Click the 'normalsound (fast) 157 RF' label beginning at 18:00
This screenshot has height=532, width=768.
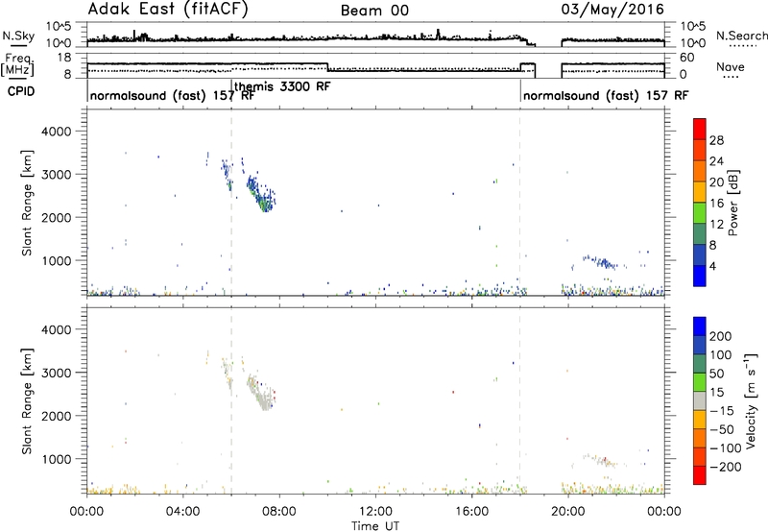606,95
